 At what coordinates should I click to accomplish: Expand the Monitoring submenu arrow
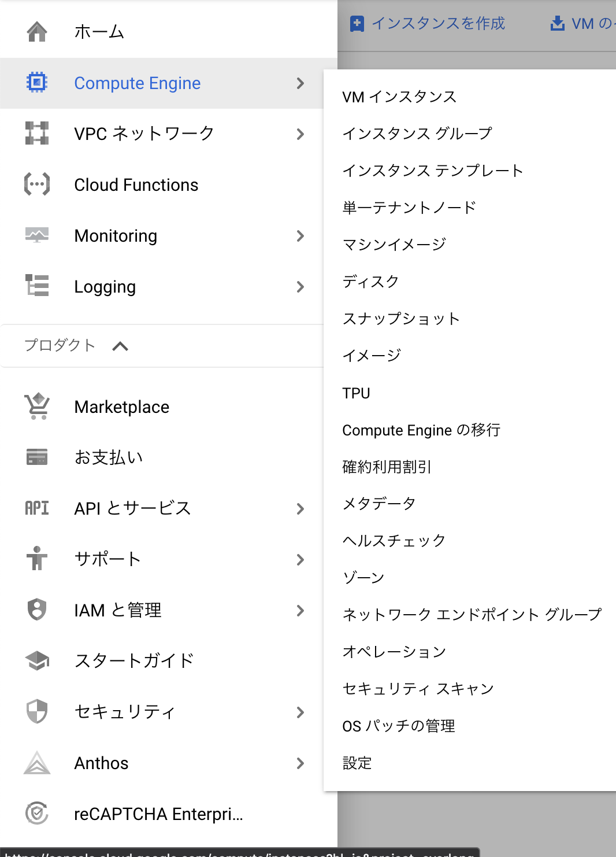pyautogui.click(x=300, y=236)
